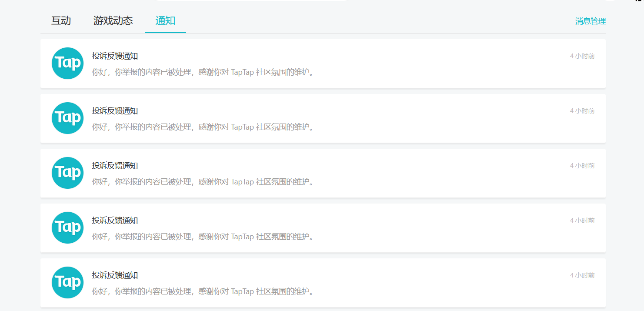Open the third 投诉反馈通知 title
The image size is (644, 311).
tap(115, 166)
